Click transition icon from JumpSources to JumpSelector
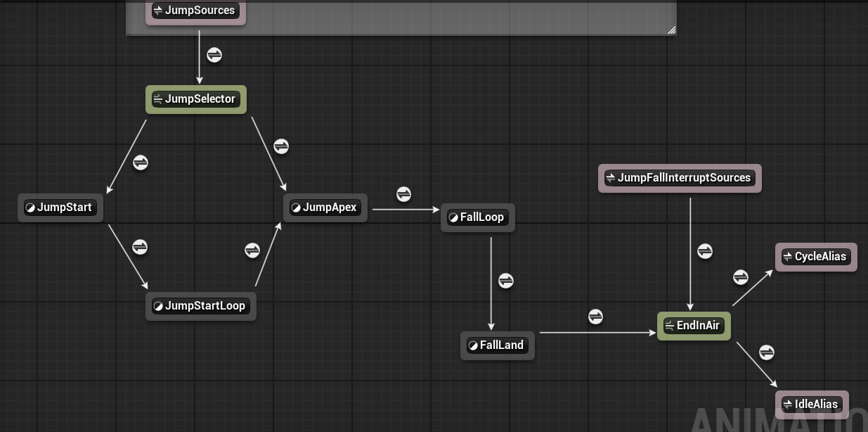 click(x=214, y=55)
